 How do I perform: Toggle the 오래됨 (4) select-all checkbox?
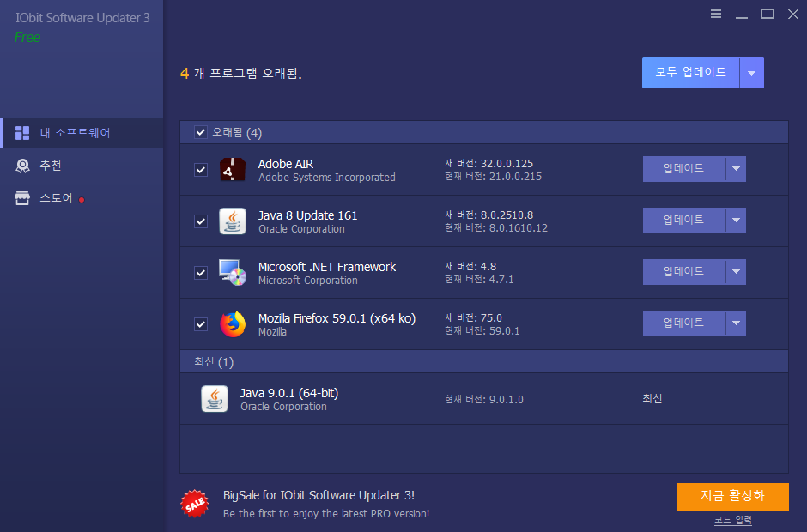(201, 133)
